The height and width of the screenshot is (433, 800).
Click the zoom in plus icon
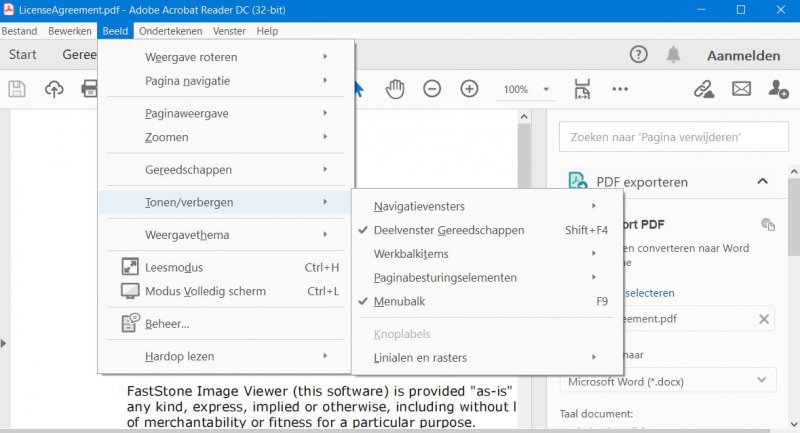[469, 89]
